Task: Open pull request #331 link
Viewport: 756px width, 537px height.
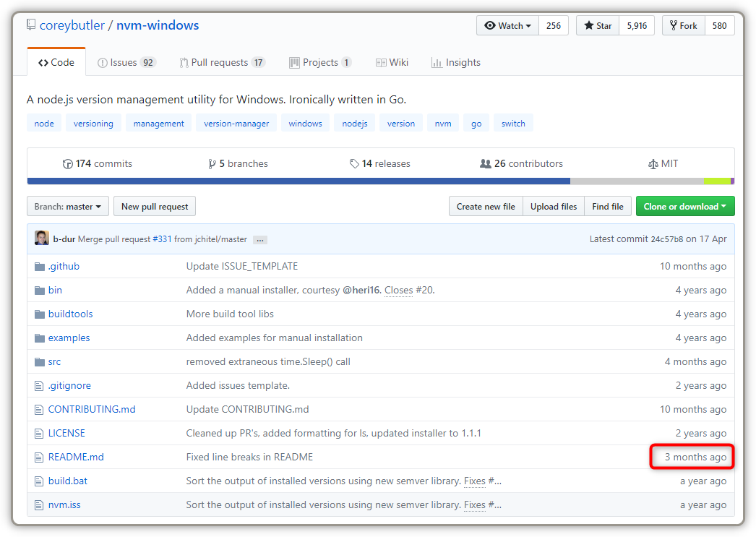Action: (x=162, y=239)
